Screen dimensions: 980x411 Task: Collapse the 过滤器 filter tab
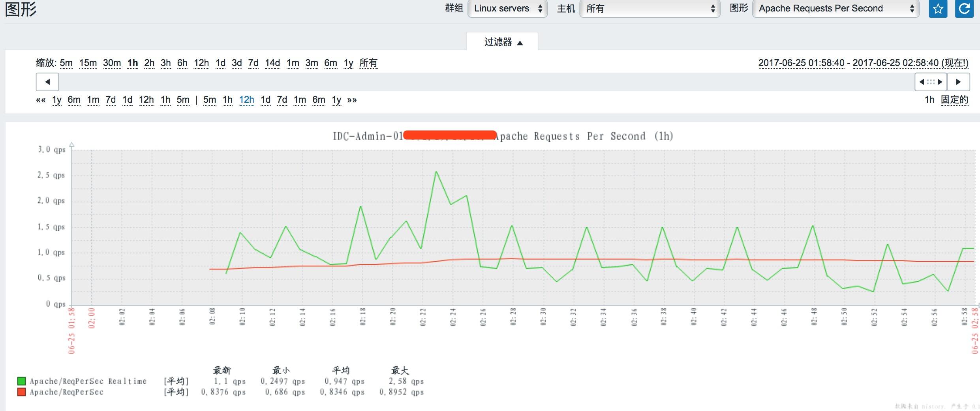click(502, 42)
